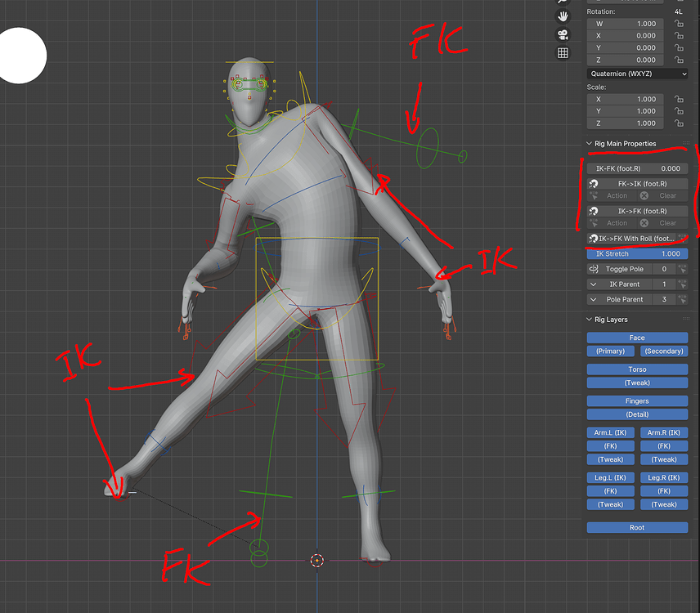Toggle the (FK) layer under Leg.R (IK)

point(664,491)
